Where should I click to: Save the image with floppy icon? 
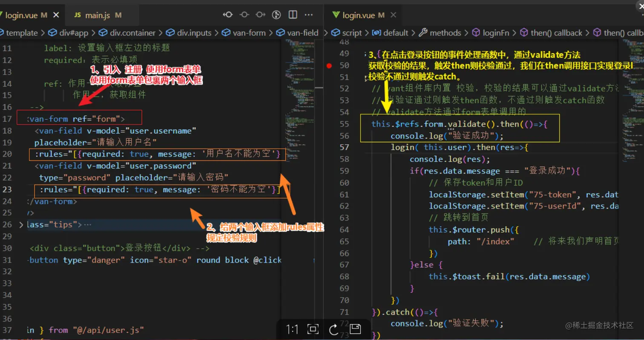(x=355, y=329)
